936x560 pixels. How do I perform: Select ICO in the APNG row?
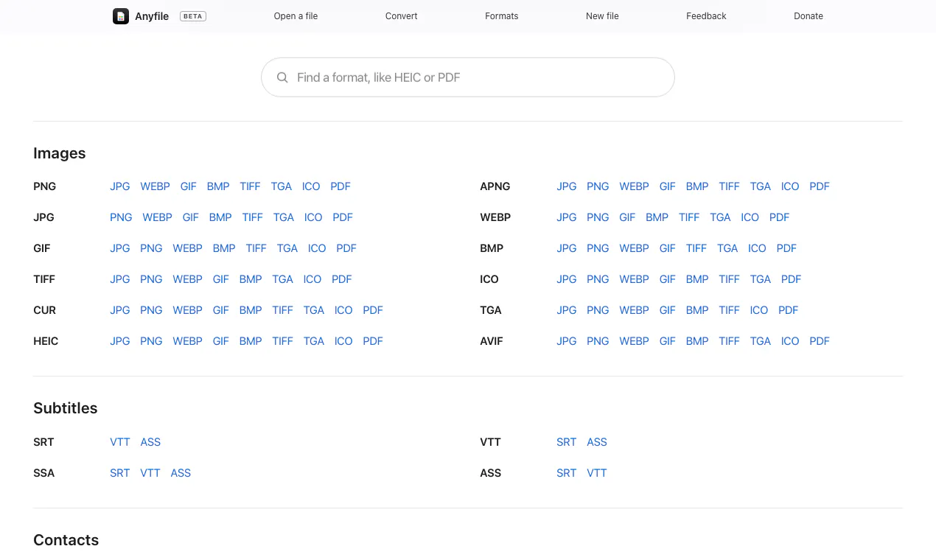click(x=790, y=186)
